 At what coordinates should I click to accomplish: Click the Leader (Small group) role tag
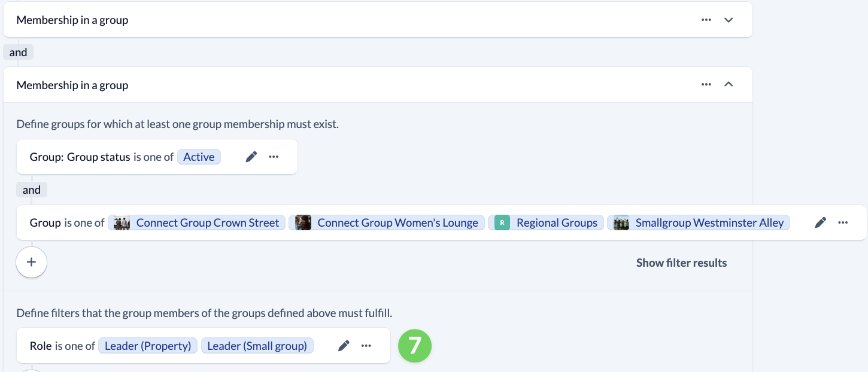[x=257, y=346]
